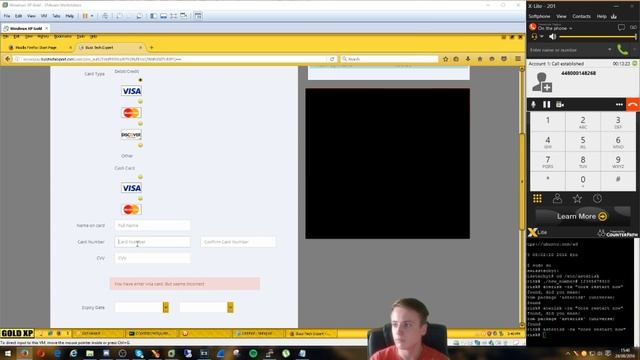The image size is (640, 360).
Task: Start video on the X-Lite call
Action: [560, 104]
